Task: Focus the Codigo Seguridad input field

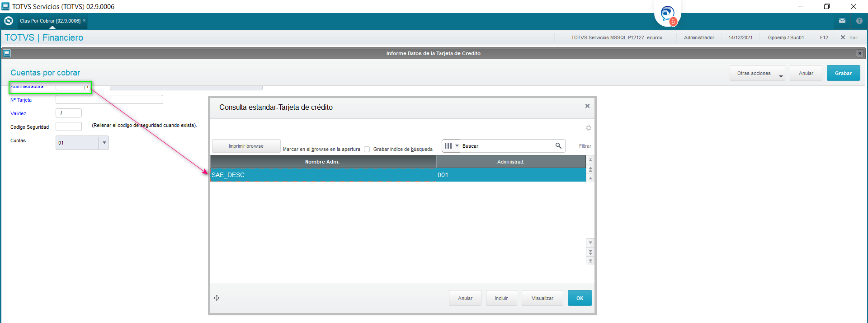Action: pyautogui.click(x=69, y=126)
